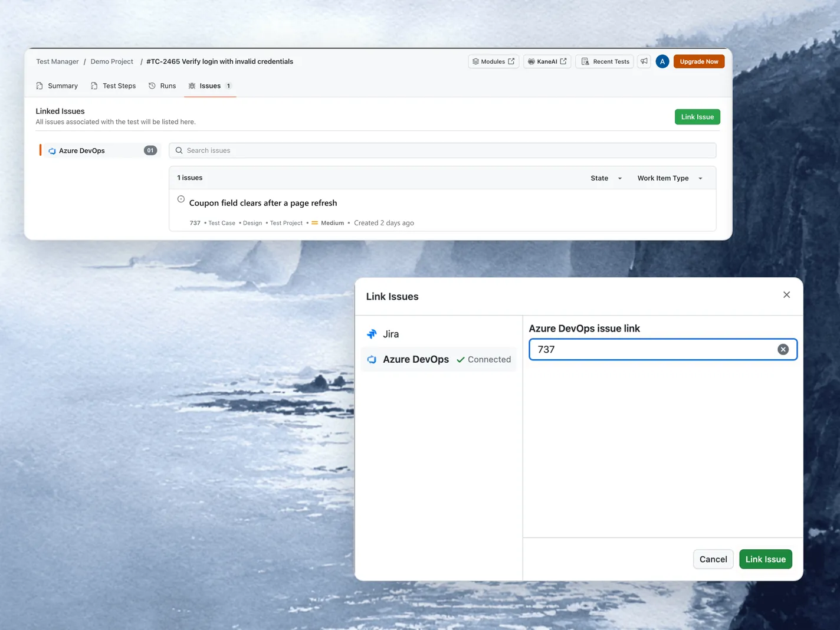The width and height of the screenshot is (840, 630).
Task: Go to Demo Project breadcrumb
Action: click(x=112, y=61)
